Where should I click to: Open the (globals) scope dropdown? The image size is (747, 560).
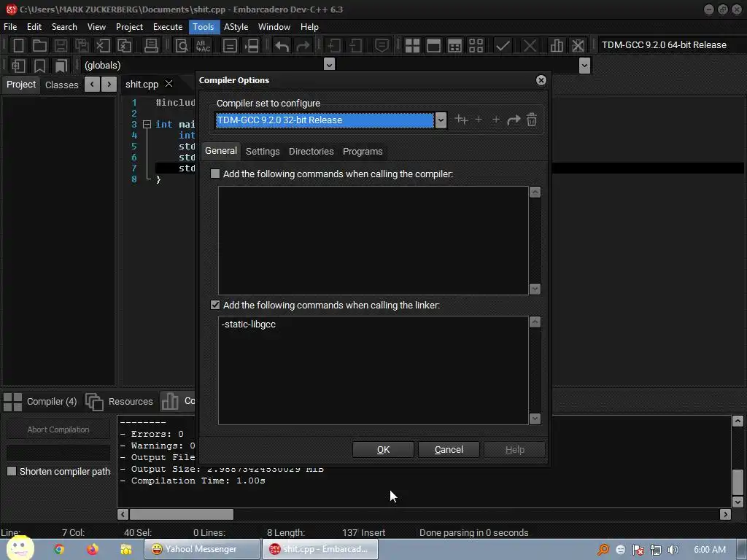pos(329,64)
